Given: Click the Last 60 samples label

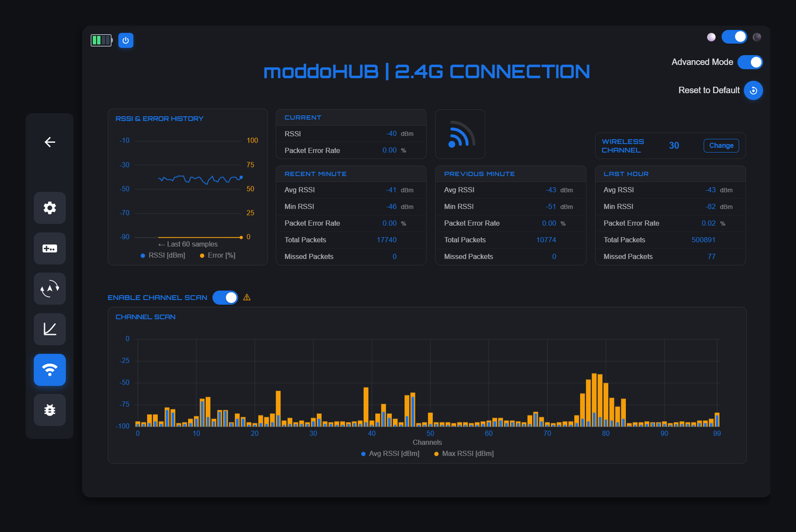Looking at the screenshot, I should click(x=188, y=244).
